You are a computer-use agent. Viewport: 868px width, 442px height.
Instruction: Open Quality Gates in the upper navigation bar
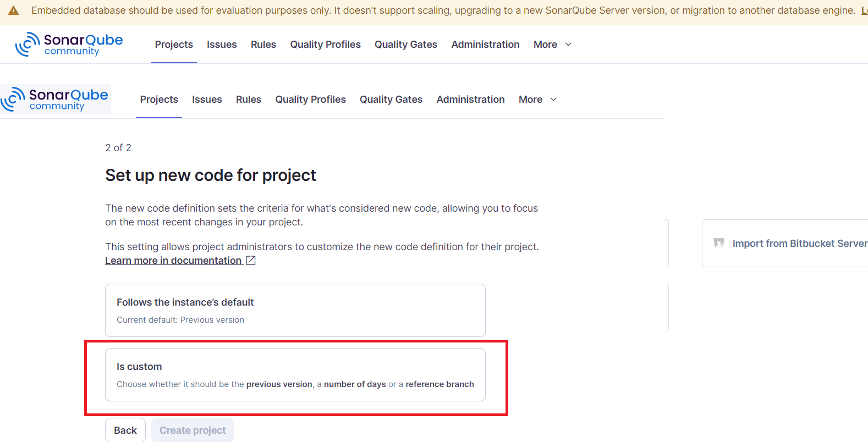pos(406,45)
